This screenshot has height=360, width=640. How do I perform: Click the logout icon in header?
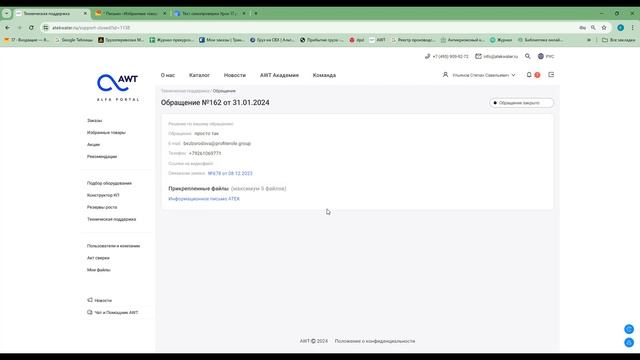point(551,75)
